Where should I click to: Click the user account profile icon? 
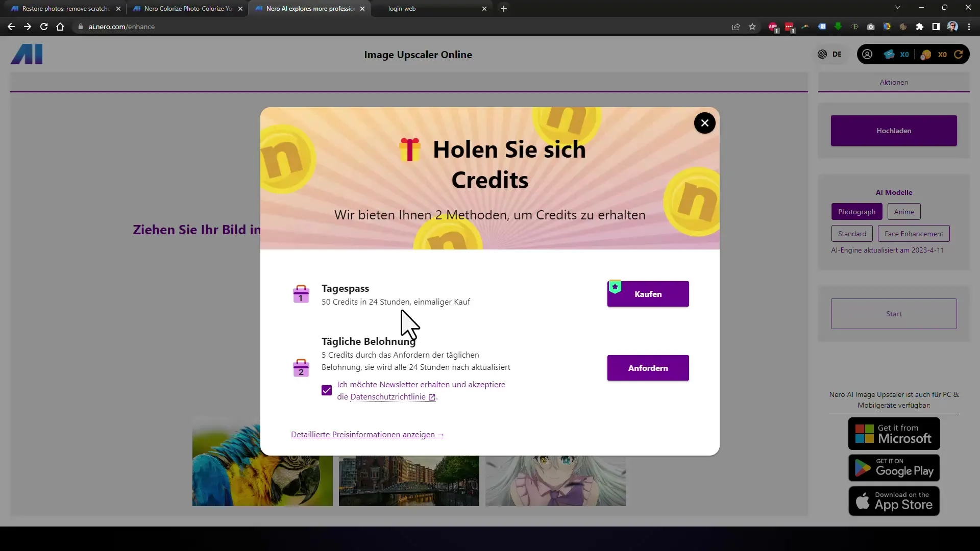pos(869,54)
